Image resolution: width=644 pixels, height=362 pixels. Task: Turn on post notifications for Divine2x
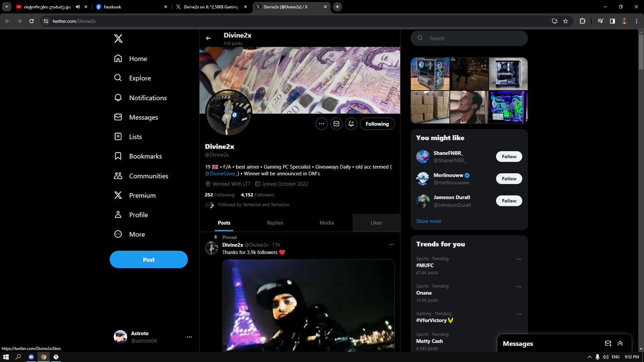351,124
